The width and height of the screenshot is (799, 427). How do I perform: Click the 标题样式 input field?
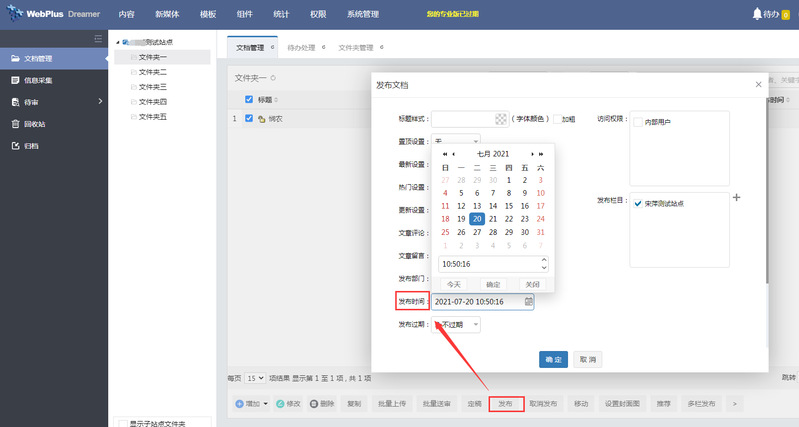coord(470,119)
